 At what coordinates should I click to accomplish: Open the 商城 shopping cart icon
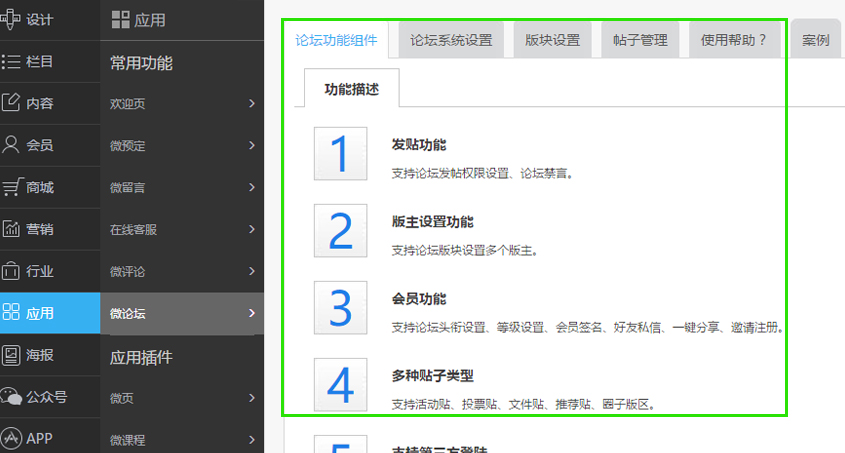click(x=11, y=187)
